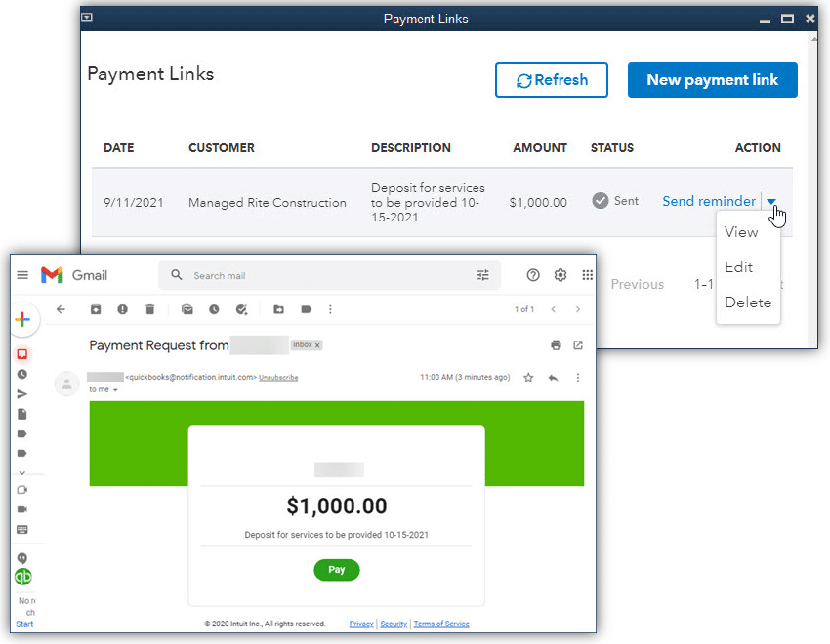
Task: Go to the older email arrow
Action: 577,309
